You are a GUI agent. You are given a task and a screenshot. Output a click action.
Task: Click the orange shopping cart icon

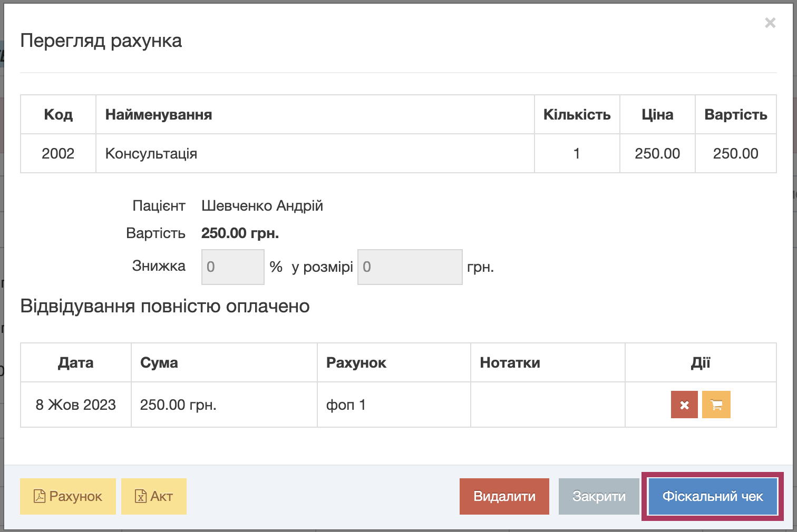coord(716,405)
